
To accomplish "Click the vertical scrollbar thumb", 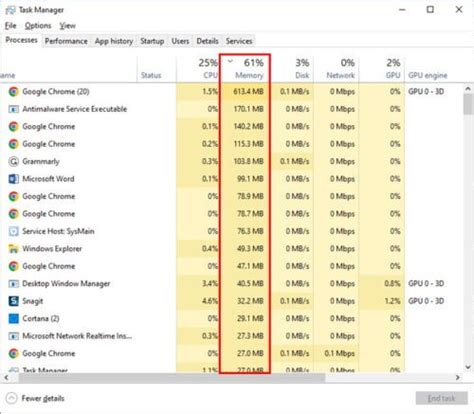I will click(468, 104).
